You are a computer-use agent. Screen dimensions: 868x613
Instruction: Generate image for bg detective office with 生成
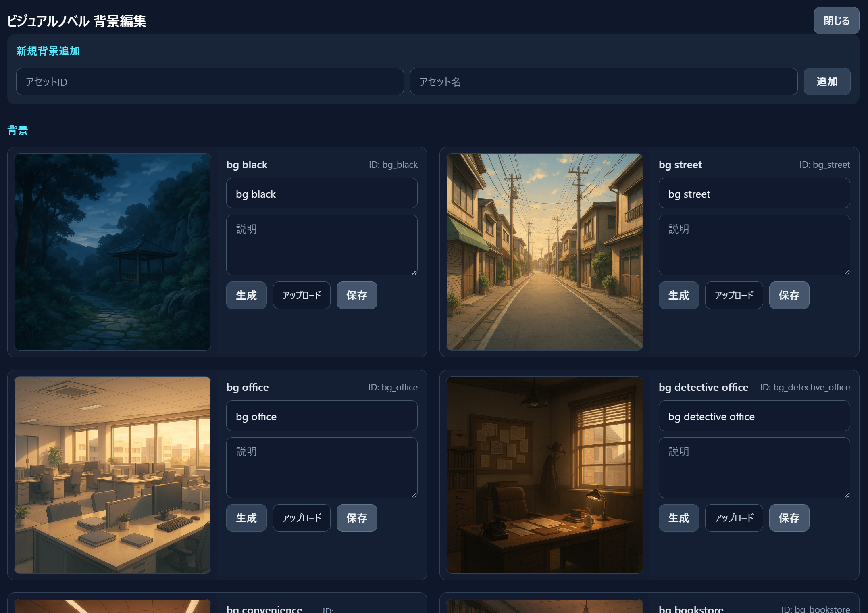tap(679, 518)
